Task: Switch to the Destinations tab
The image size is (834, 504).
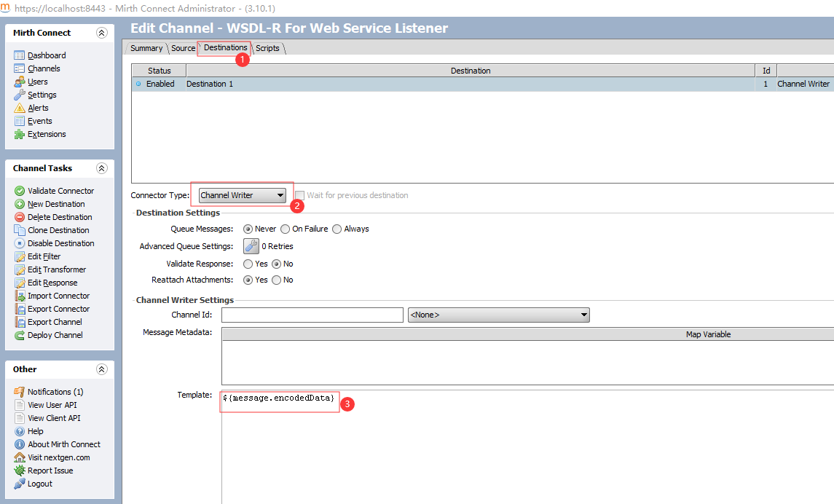Action: click(x=225, y=48)
